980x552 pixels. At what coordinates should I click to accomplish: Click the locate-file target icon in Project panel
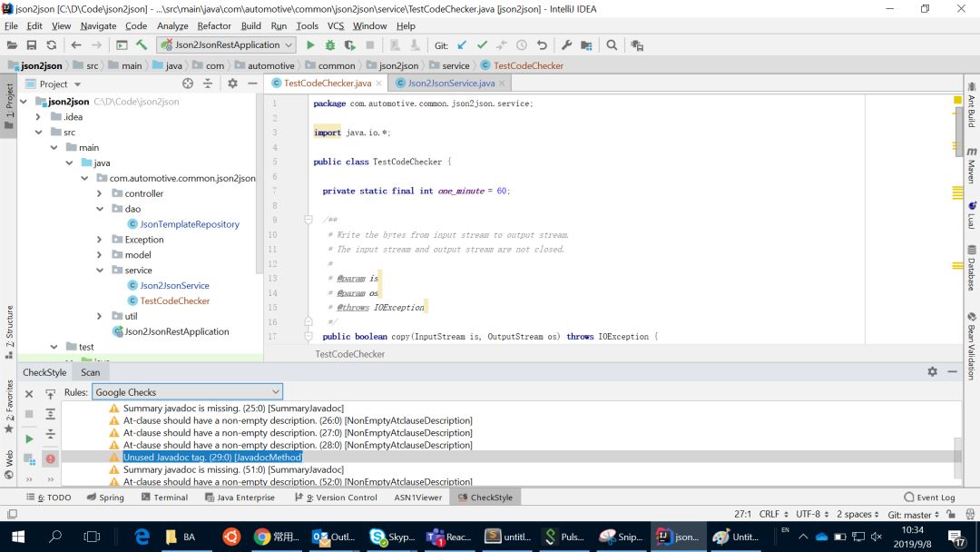188,84
